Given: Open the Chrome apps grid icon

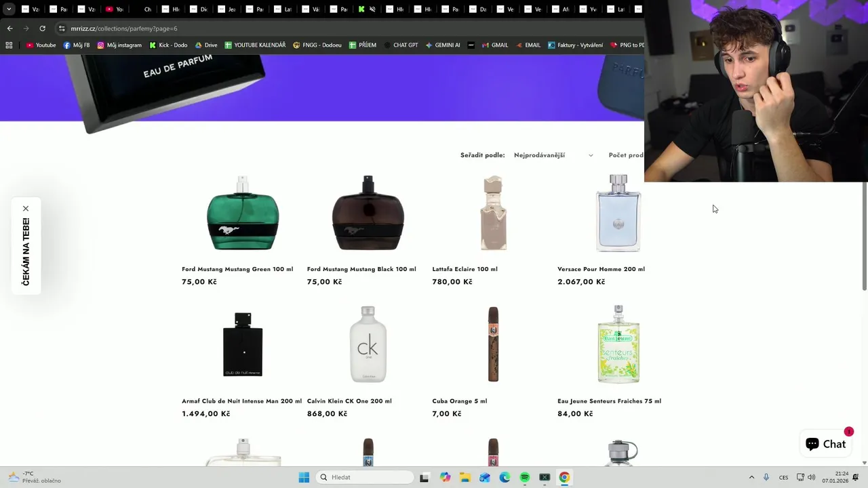Looking at the screenshot, I should [9, 45].
